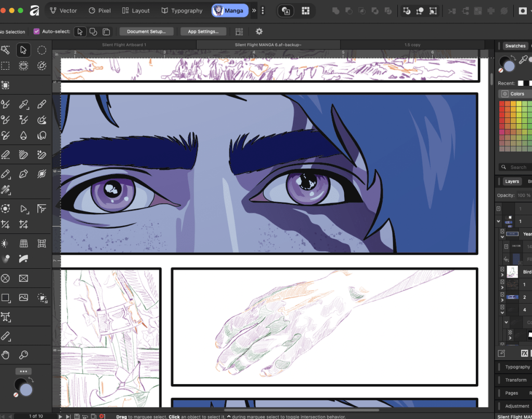This screenshot has width=532, height=419.
Task: Expand the Typography panel
Action: [517, 367]
